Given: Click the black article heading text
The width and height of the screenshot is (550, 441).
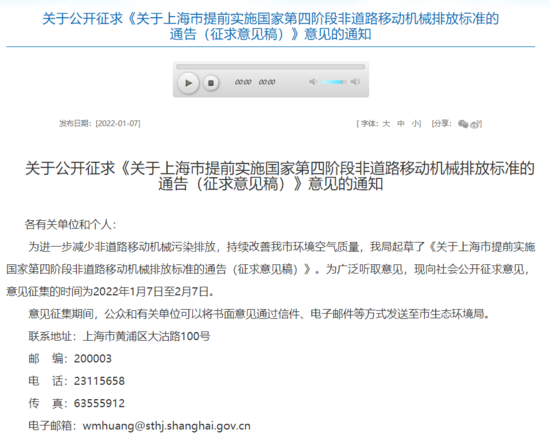Looking at the screenshot, I should [x=280, y=176].
